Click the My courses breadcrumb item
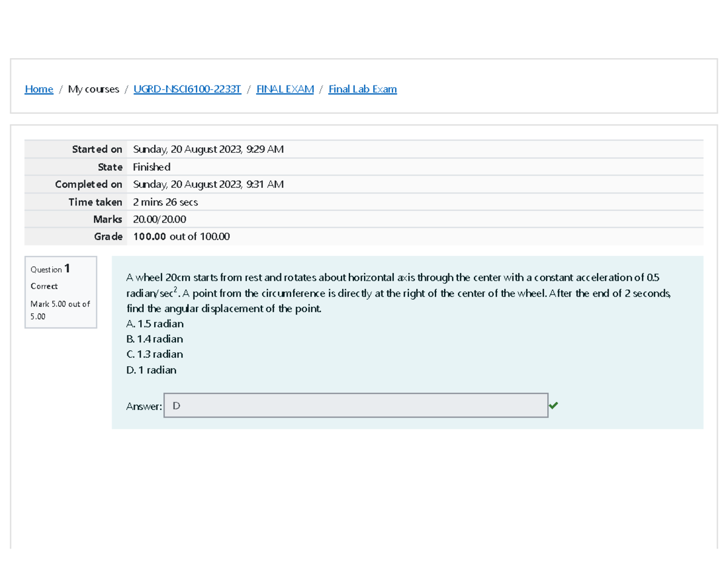 tap(93, 89)
